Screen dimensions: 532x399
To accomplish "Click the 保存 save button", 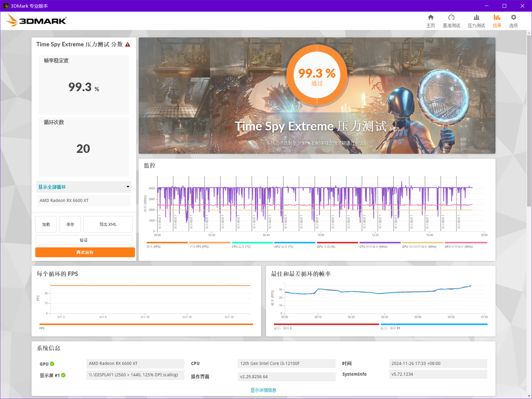I will pyautogui.click(x=70, y=224).
